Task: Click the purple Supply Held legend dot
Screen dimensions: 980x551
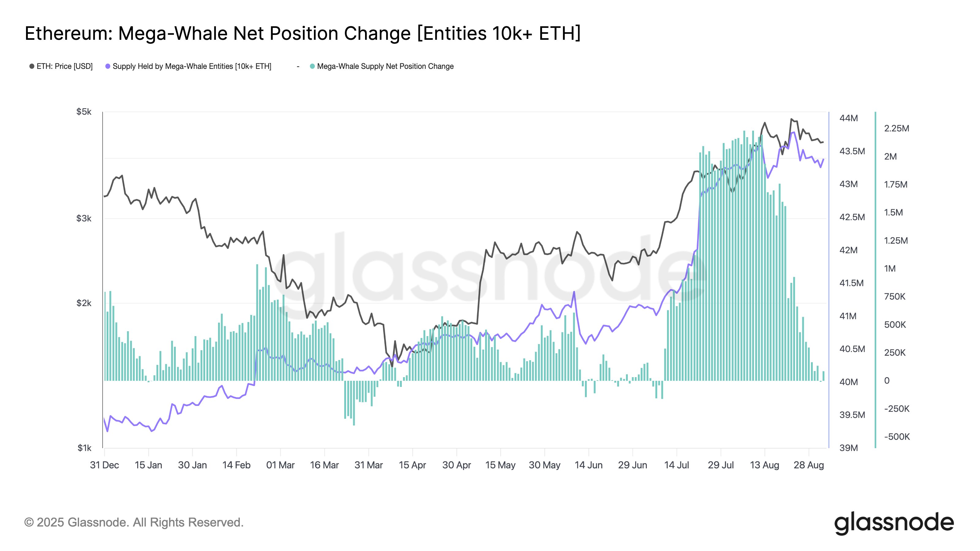Action: click(x=108, y=66)
